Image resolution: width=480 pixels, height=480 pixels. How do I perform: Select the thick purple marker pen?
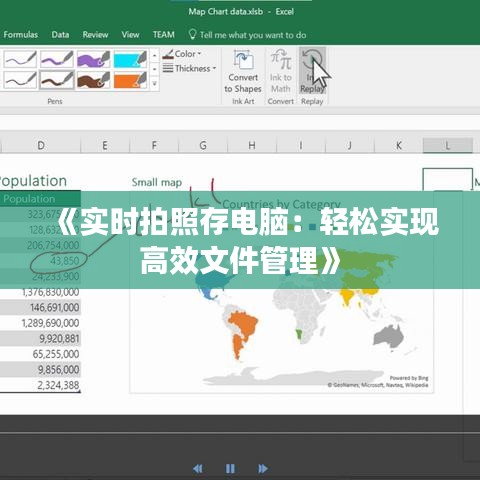click(57, 59)
